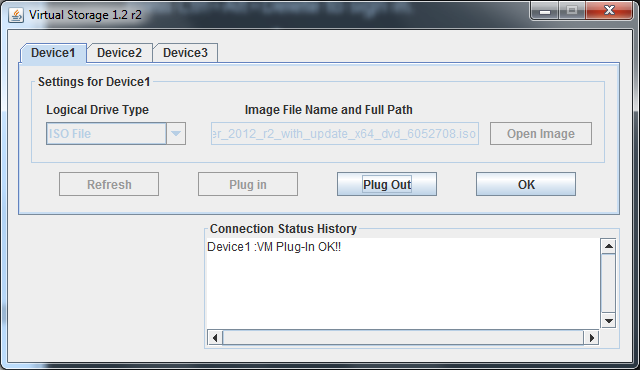This screenshot has height=370, width=640.
Task: Open the Logical Drive Type dropdown arrow
Action: tap(176, 133)
